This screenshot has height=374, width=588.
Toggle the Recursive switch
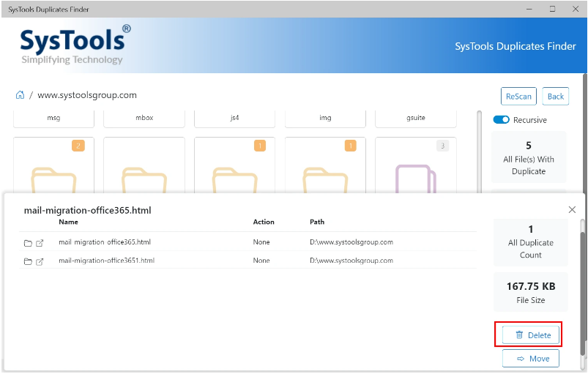(x=501, y=119)
